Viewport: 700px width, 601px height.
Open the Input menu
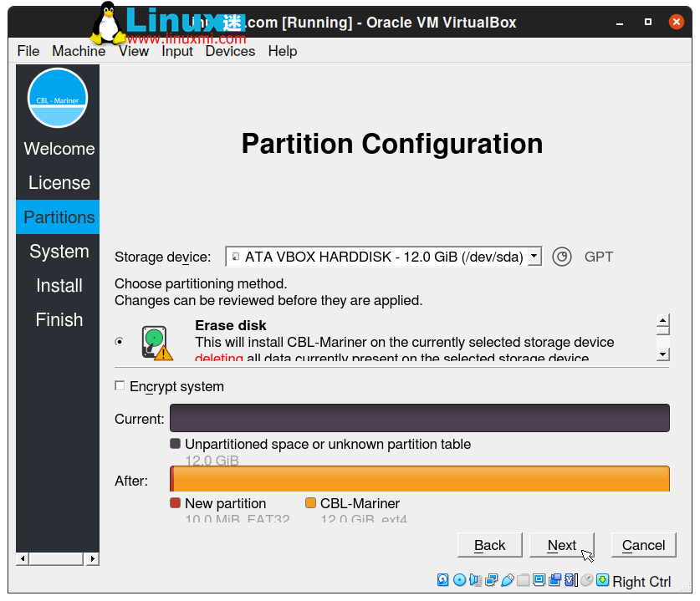(x=176, y=51)
